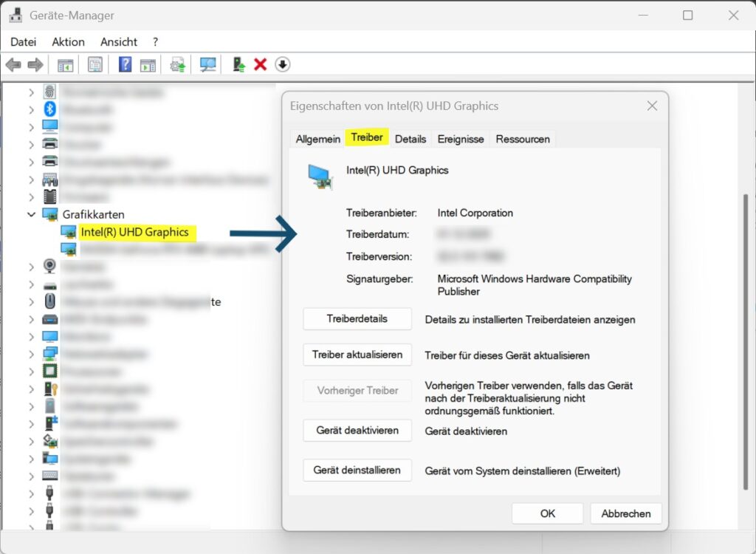Viewport: 756px width, 554px height.
Task: Select the network adapter double-monitor icon
Action: tap(49, 353)
